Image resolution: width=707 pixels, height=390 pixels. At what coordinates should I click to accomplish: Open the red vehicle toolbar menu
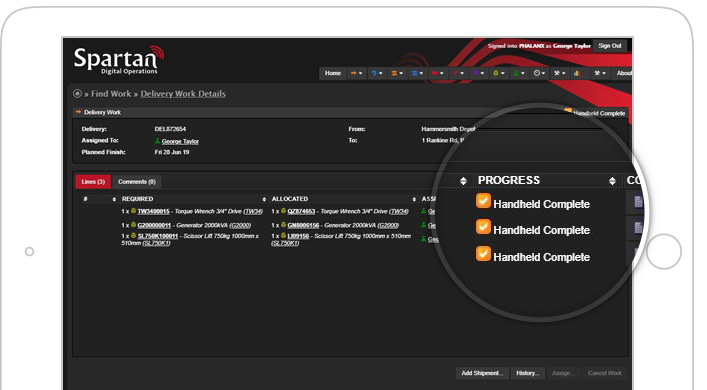(x=437, y=73)
